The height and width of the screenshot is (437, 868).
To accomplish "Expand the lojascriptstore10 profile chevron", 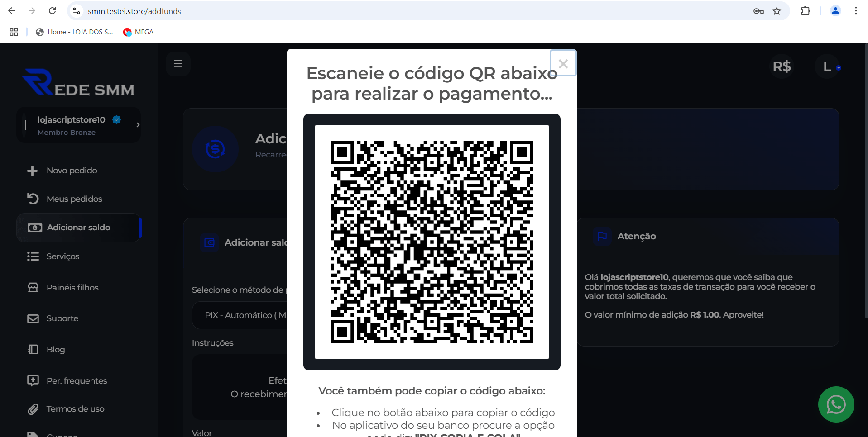I will [x=138, y=125].
